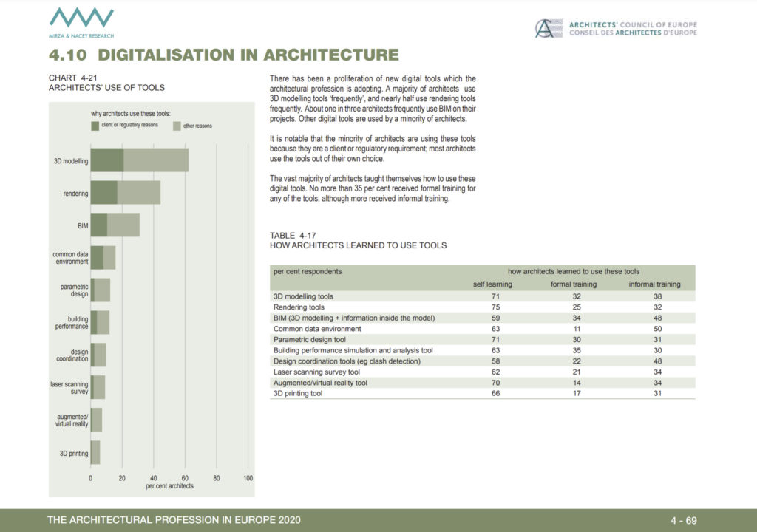Click the '3D printing' chart label
The image size is (757, 532).
coord(74,454)
